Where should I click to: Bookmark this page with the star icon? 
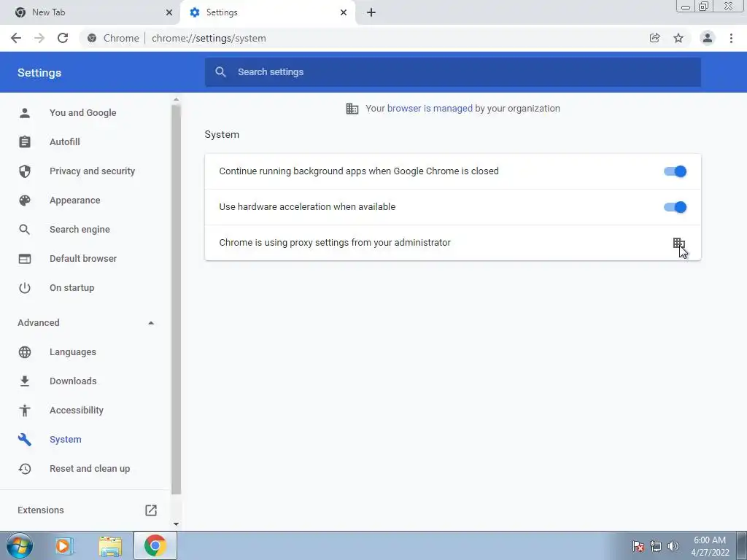(678, 38)
